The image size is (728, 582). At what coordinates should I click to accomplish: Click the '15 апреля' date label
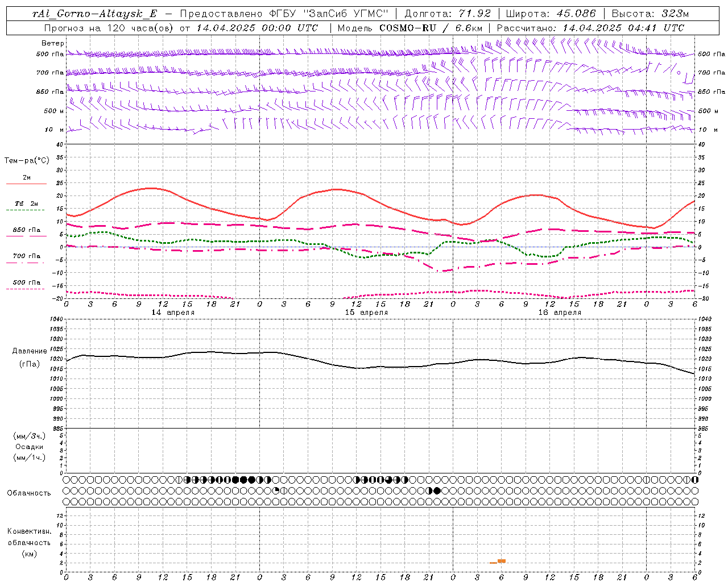coord(366,313)
